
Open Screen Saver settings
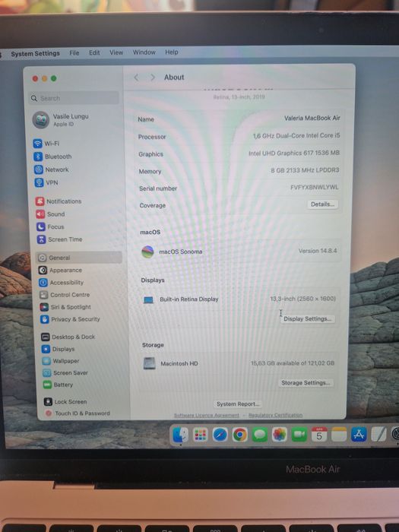click(x=65, y=372)
